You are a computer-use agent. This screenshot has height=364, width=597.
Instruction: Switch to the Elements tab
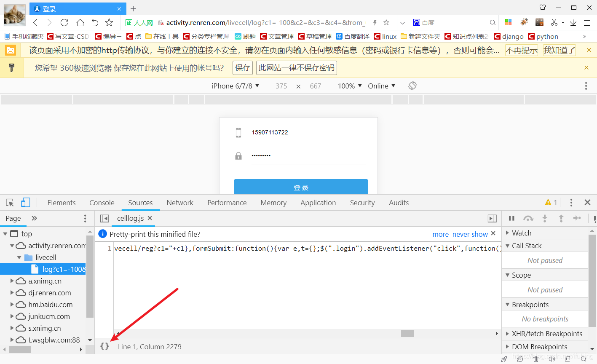[x=62, y=203]
